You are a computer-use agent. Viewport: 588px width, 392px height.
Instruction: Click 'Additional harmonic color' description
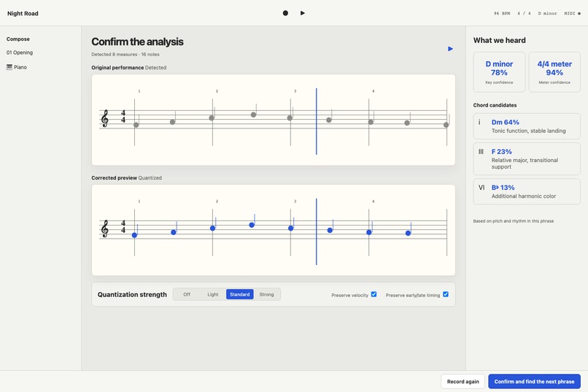coord(524,196)
